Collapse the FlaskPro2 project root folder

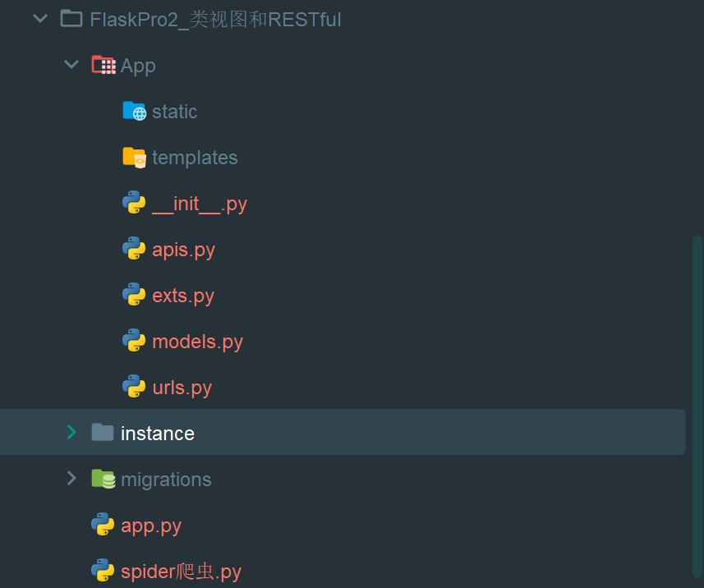[x=40, y=19]
